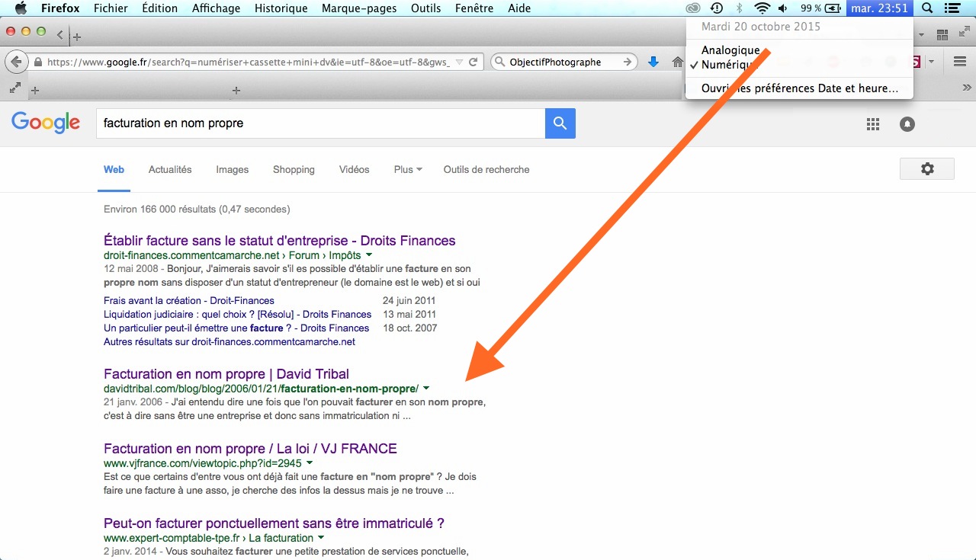Open result Peut-on facturer ponctuellement sans être immatriculé

pyautogui.click(x=274, y=523)
